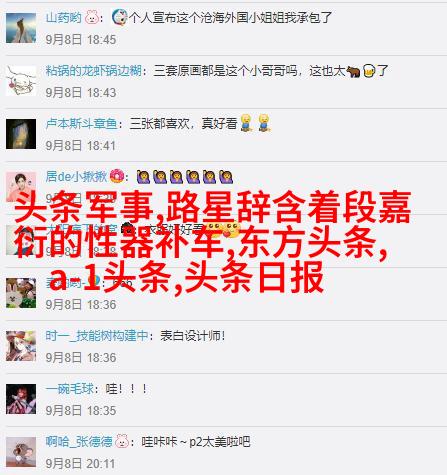Click the donut badge next to 居de小揪揪

tap(117, 176)
